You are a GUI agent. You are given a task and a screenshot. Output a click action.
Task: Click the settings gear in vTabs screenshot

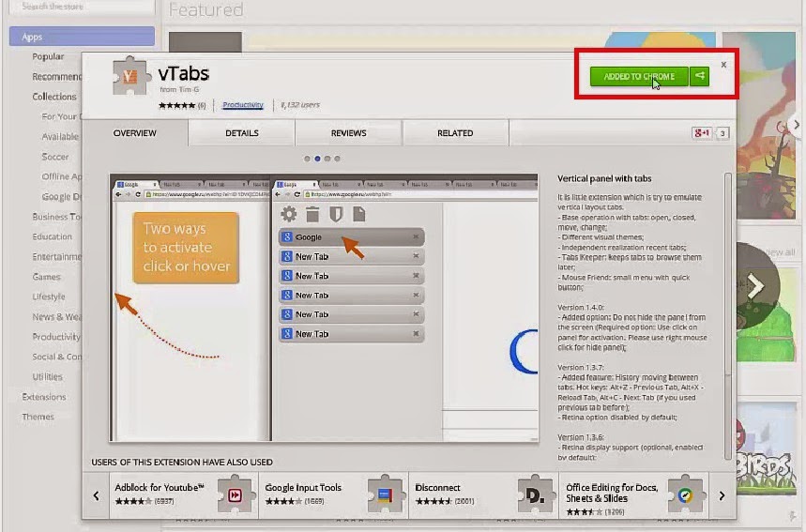pos(289,214)
